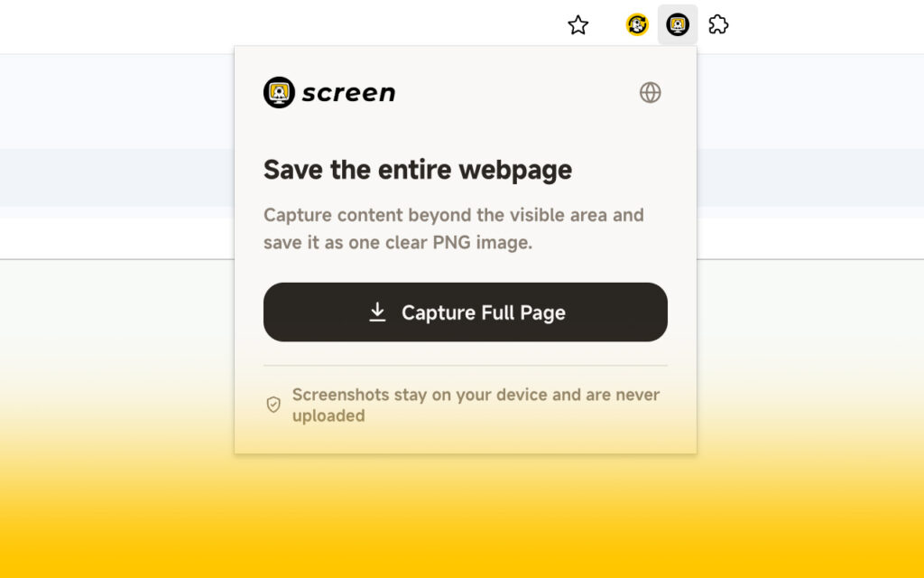Click the divider line above the privacy notice
Viewport: 924px width, 578px height.
point(466,366)
